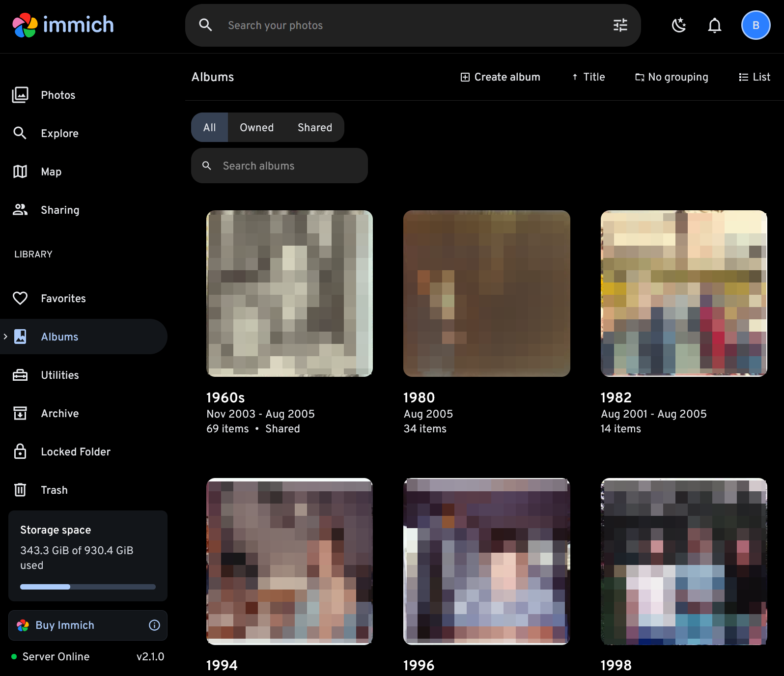Open Buy Immich info icon
Image resolution: width=784 pixels, height=676 pixels.
pos(154,625)
